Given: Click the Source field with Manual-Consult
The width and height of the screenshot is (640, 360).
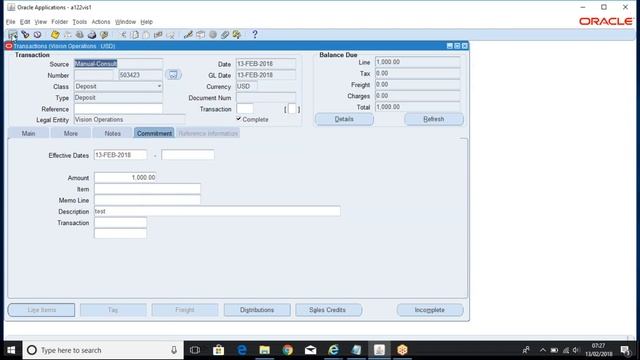Looking at the screenshot, I should click(118, 64).
